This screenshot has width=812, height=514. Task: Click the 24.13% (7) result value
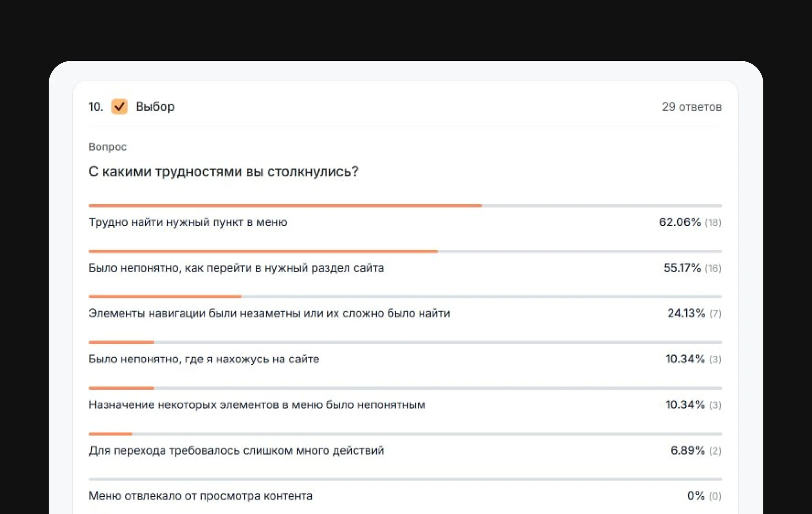[694, 313]
